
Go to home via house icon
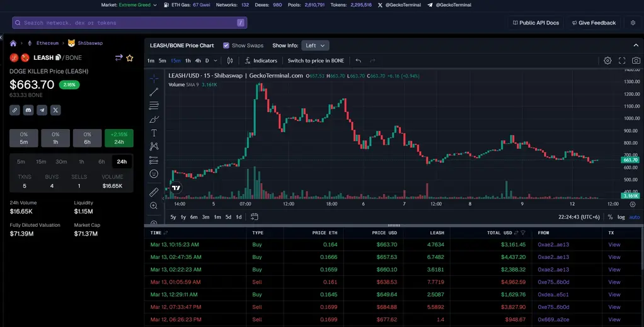click(x=13, y=43)
